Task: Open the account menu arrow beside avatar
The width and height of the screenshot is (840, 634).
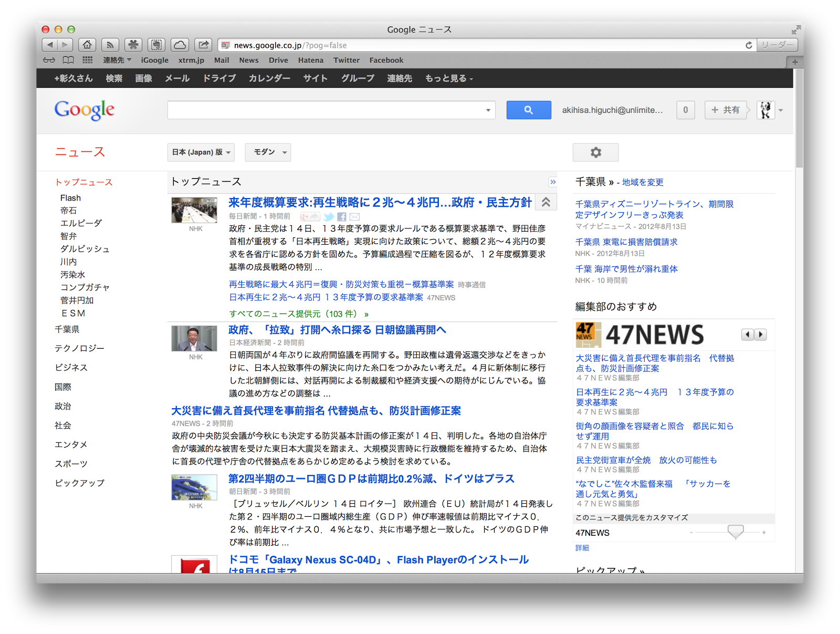Action: pyautogui.click(x=781, y=110)
